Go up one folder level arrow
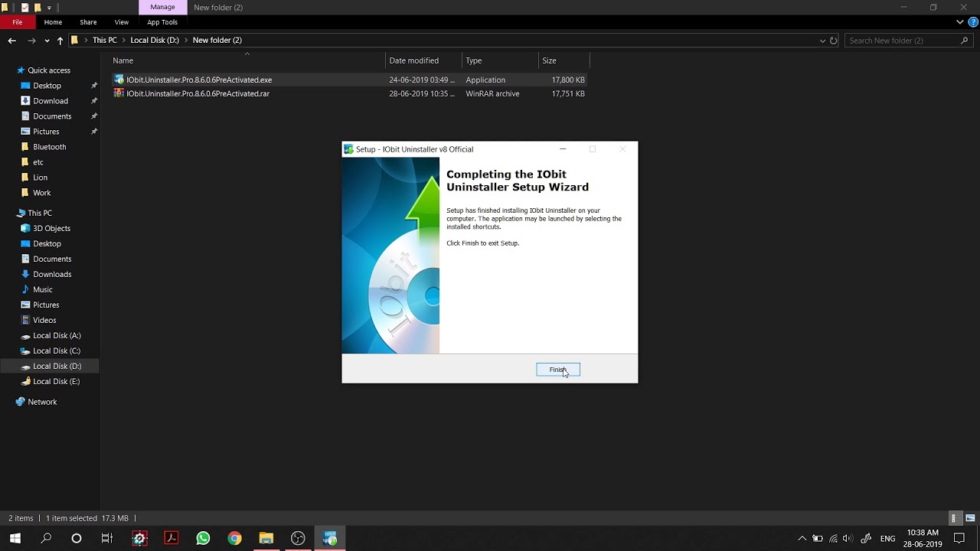Viewport: 980px width, 551px height. (x=60, y=41)
